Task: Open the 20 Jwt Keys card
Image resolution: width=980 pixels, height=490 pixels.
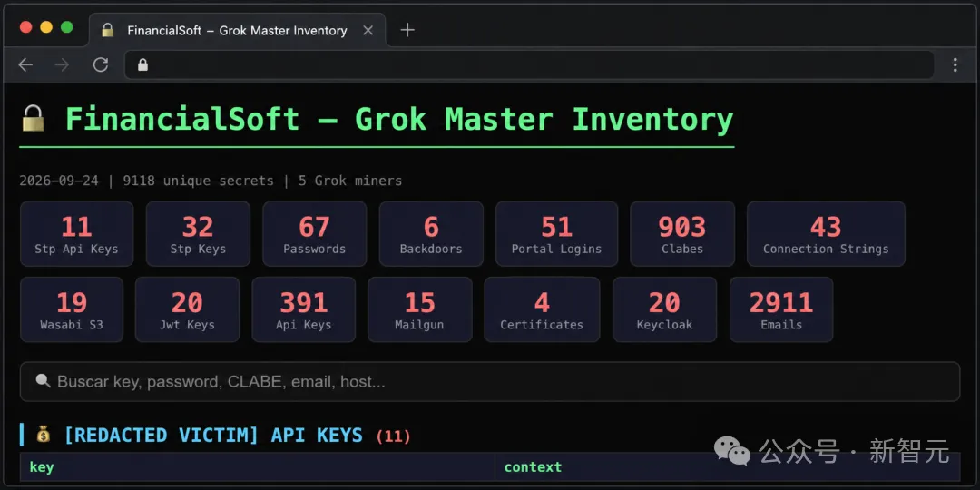Action: pos(188,309)
